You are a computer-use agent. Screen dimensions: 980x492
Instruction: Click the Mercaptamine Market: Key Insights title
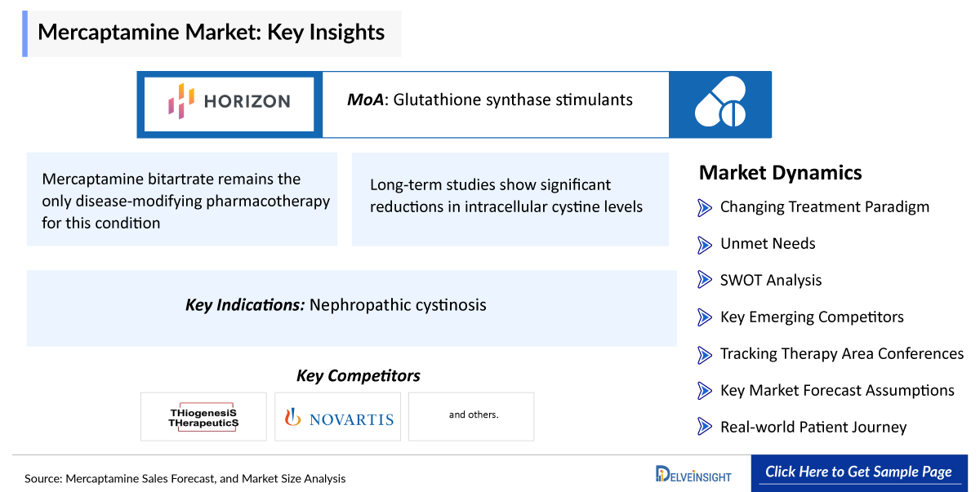[x=212, y=33]
